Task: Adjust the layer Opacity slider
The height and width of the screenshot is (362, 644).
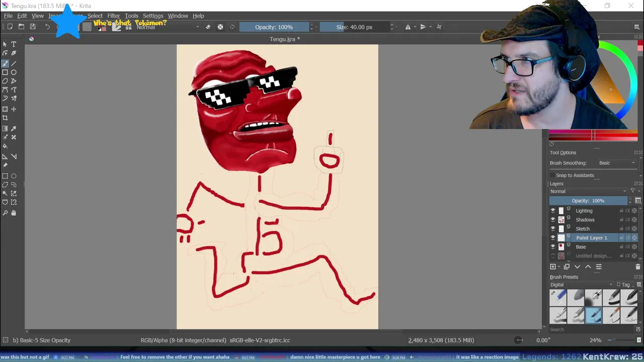Action: [x=588, y=201]
